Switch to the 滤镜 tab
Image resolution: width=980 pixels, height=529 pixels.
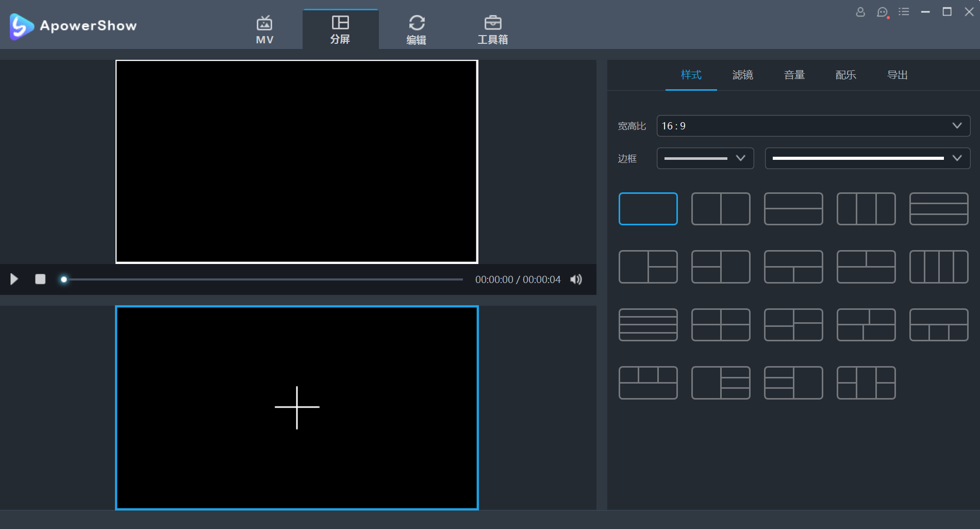[x=743, y=75]
